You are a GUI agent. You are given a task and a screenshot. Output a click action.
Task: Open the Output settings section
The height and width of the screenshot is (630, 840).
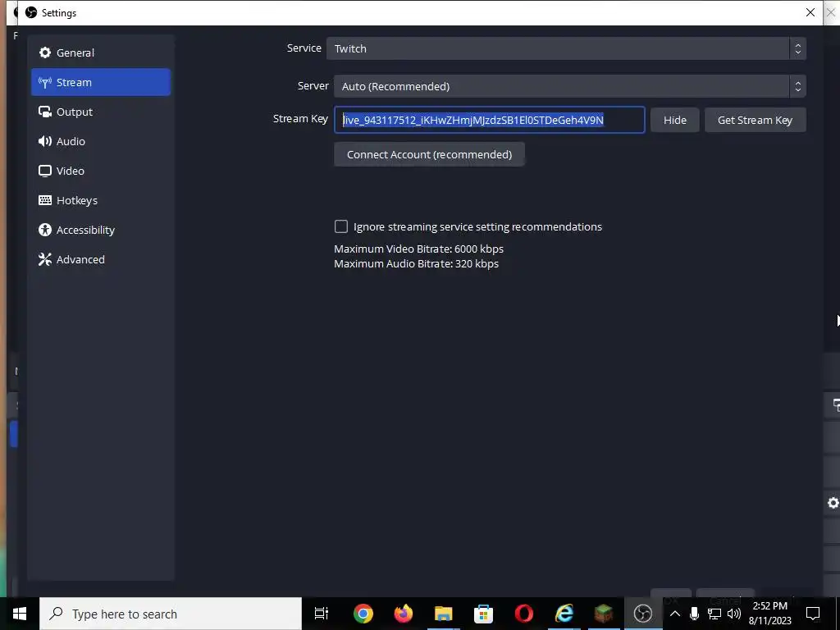(101, 112)
